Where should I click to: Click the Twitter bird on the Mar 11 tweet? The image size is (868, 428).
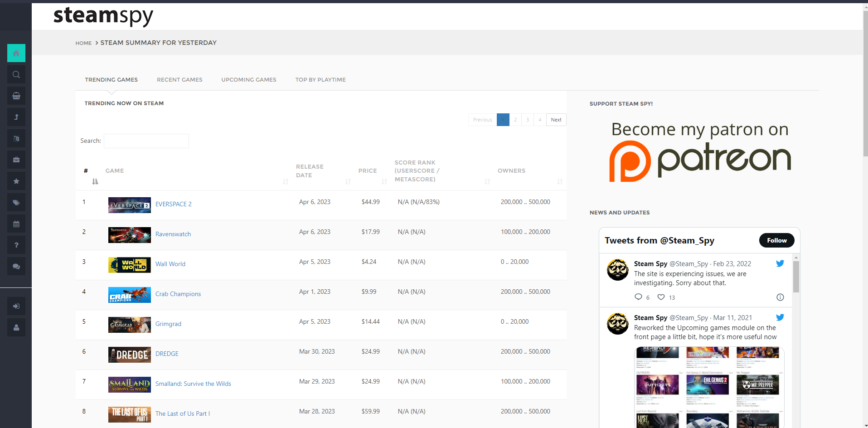(x=780, y=317)
